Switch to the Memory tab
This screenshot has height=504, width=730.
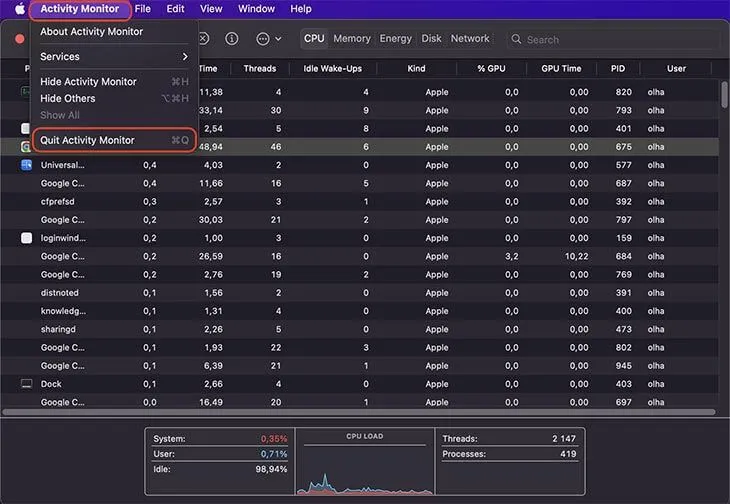pos(352,39)
